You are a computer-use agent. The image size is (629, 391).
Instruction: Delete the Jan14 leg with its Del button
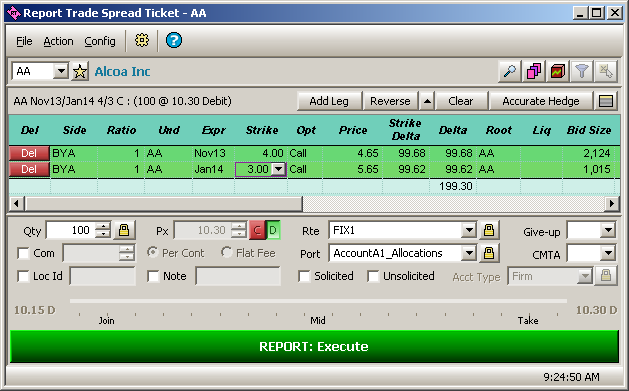click(x=29, y=169)
